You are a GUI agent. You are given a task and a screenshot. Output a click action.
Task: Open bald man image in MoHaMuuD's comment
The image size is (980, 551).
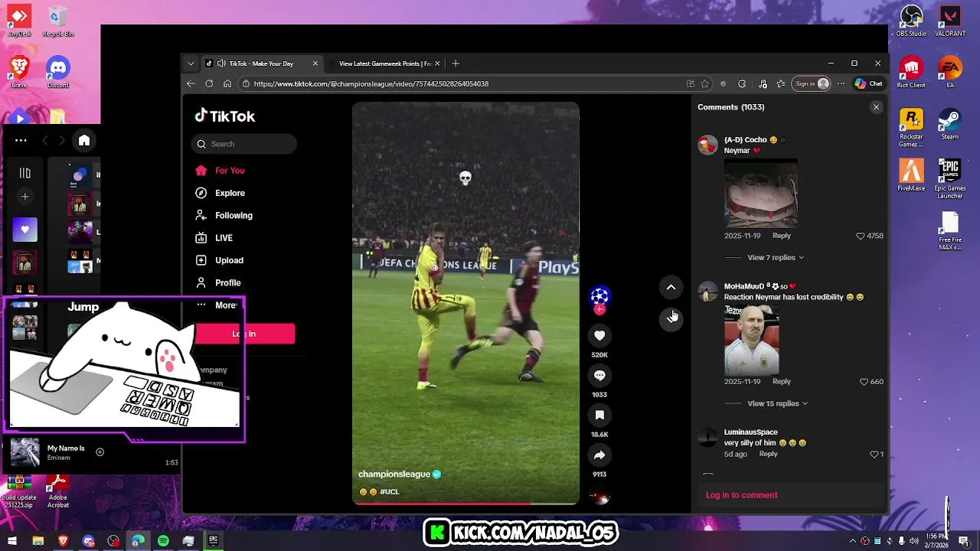pos(752,340)
